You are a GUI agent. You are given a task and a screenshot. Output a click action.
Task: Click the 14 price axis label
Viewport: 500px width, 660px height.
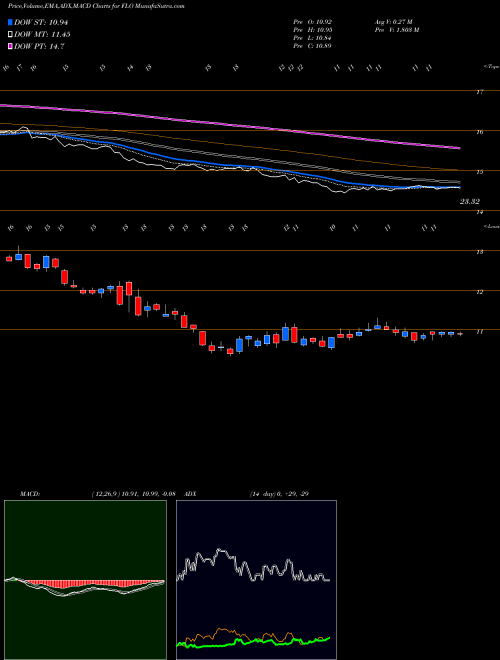tap(479, 212)
